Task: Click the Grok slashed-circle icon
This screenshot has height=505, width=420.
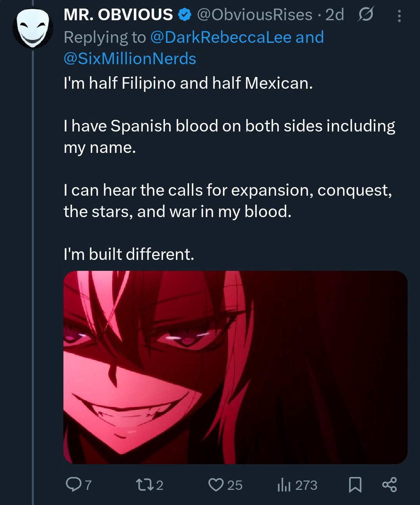Action: click(x=365, y=15)
